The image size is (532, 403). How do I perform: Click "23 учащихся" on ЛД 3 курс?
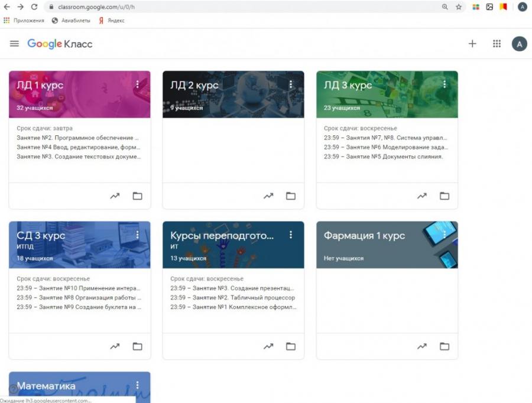342,108
